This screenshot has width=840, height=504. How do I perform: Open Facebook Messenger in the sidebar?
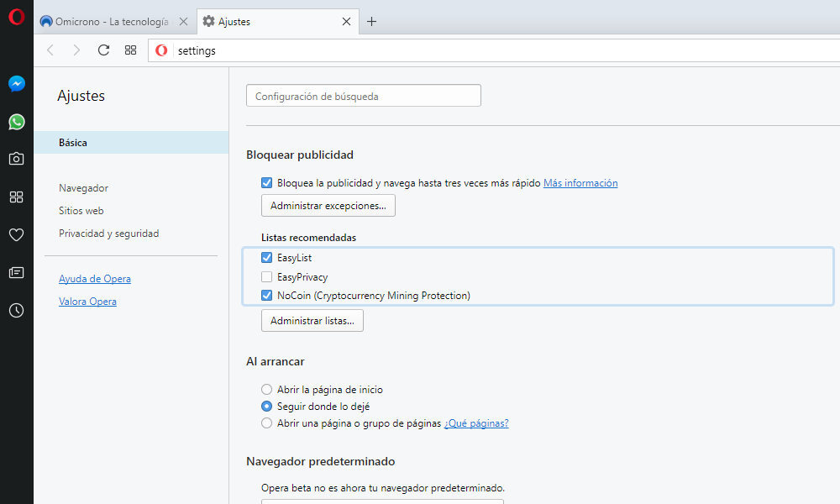tap(16, 84)
